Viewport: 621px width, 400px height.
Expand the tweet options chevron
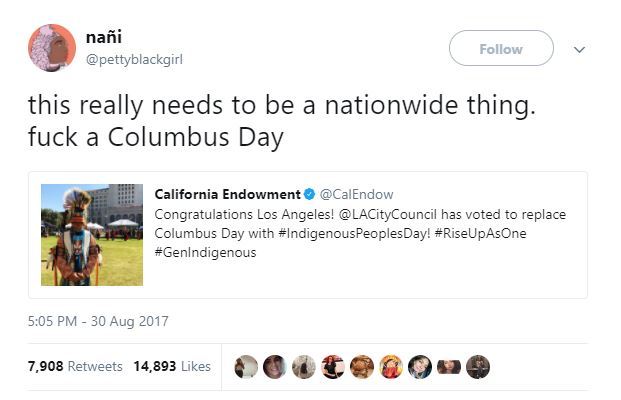coord(578,49)
